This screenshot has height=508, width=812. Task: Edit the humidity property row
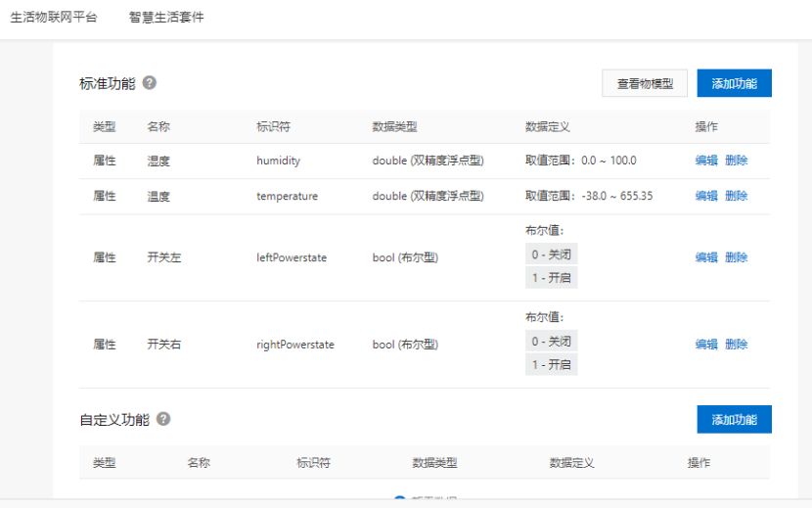pos(706,161)
